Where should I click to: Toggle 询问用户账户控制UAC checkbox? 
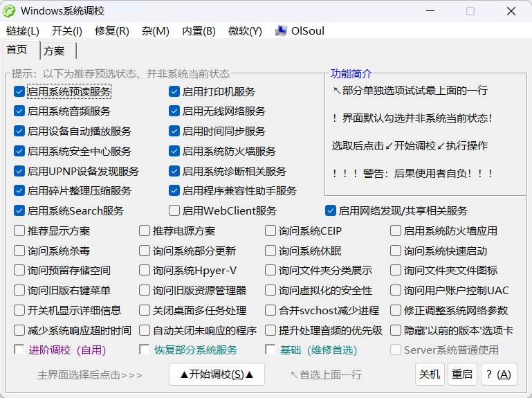pos(396,290)
